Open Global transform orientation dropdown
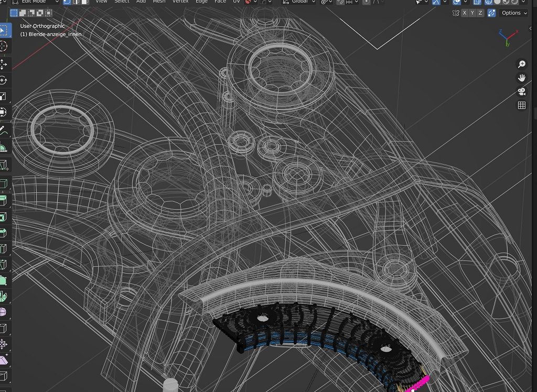The image size is (537, 392). tap(299, 2)
